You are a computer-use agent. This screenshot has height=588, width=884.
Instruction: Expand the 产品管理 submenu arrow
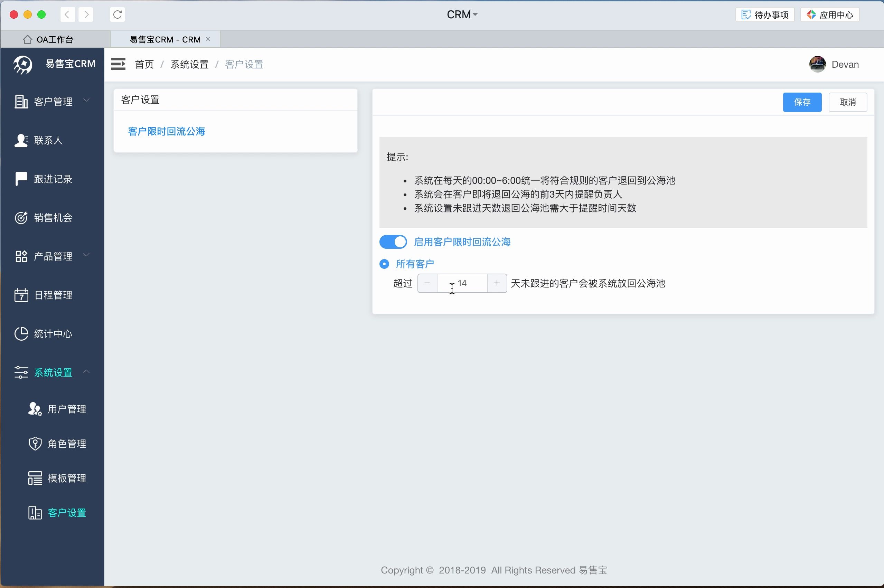[86, 255]
